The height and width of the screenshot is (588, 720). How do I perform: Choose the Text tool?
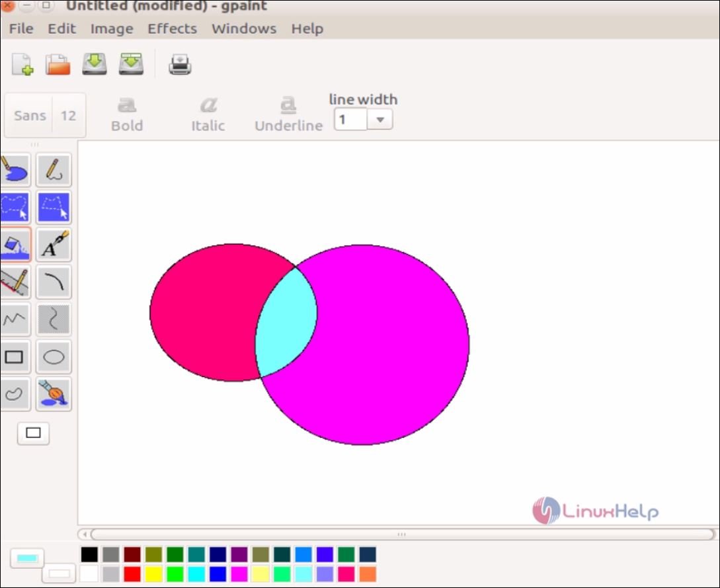pos(54,243)
